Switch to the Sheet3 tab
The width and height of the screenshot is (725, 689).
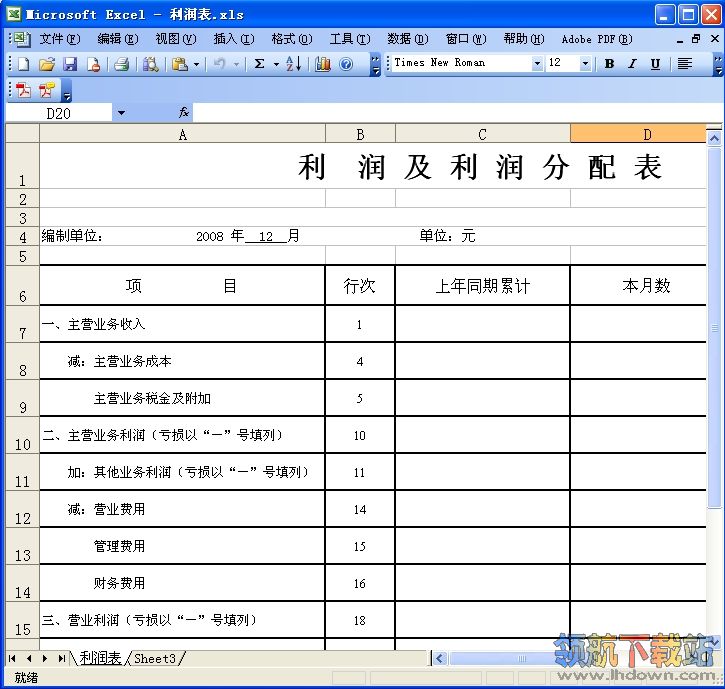pos(155,658)
